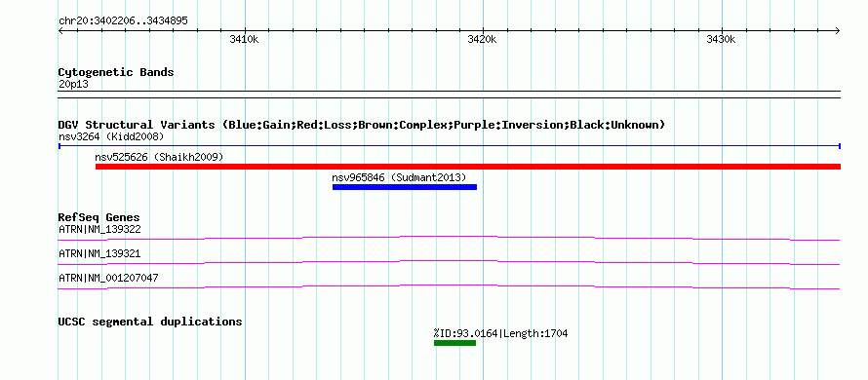Select the red nsv525626 loss variant bar
868x380 pixels.
coord(468,167)
